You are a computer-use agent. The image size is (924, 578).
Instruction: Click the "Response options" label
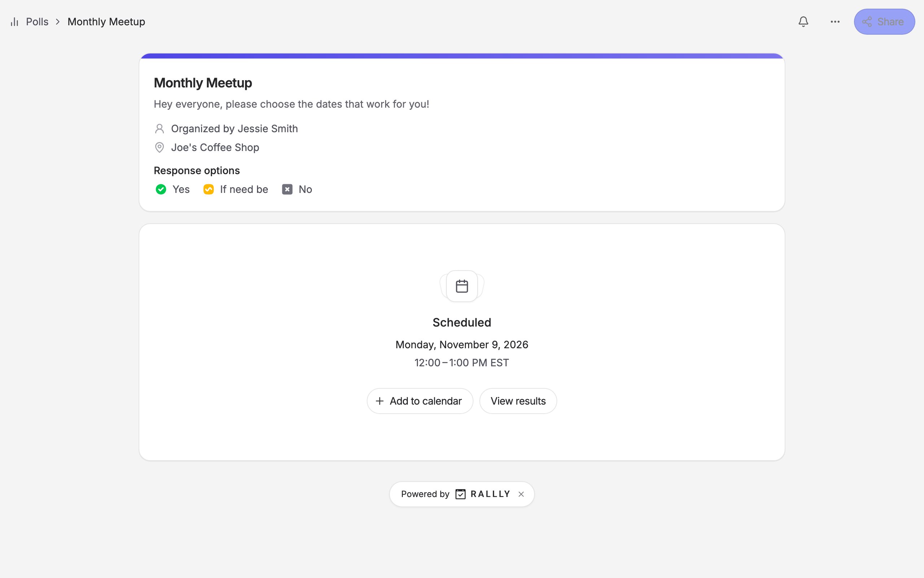click(197, 171)
